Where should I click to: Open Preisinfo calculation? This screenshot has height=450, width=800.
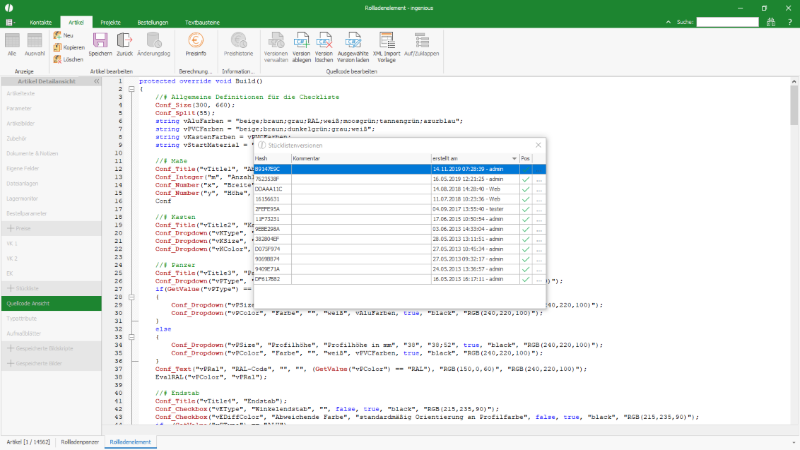tap(196, 44)
